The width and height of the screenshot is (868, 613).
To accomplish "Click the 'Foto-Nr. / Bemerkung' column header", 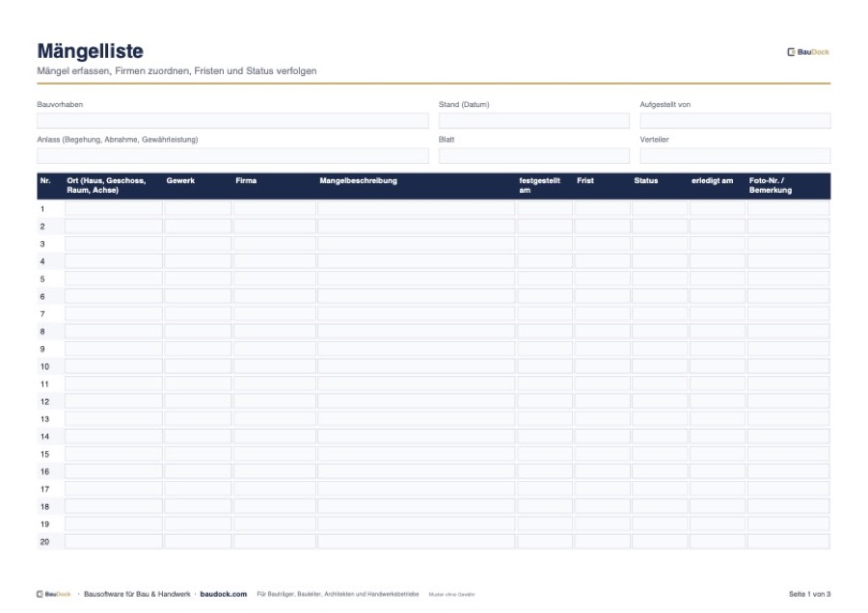I will 771,185.
